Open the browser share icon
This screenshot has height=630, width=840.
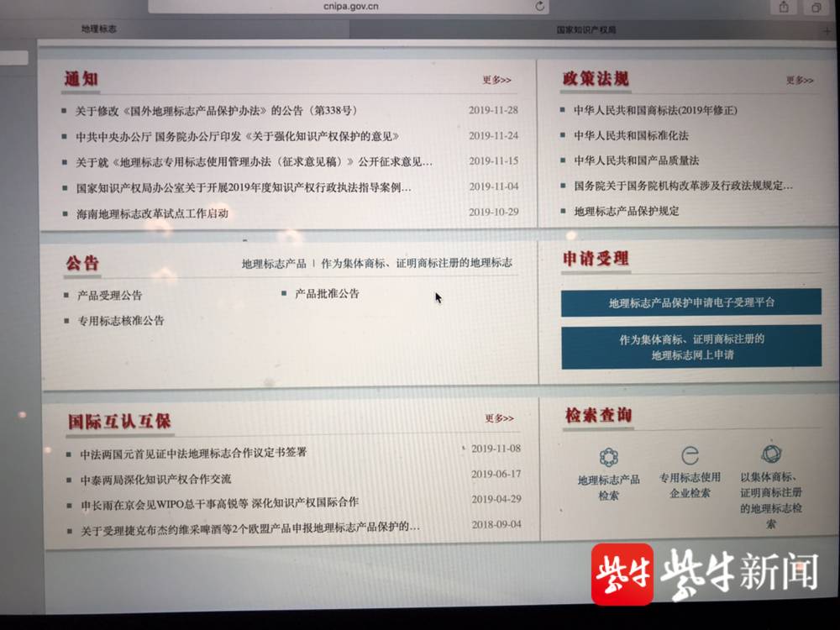coord(784,7)
